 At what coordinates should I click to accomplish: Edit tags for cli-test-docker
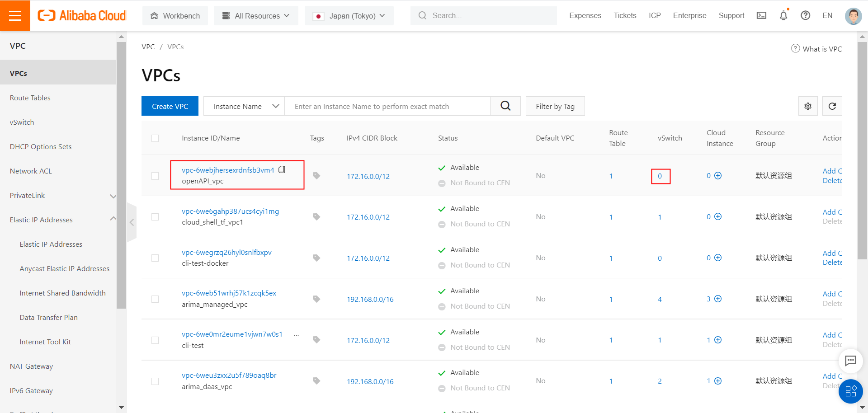tap(316, 258)
